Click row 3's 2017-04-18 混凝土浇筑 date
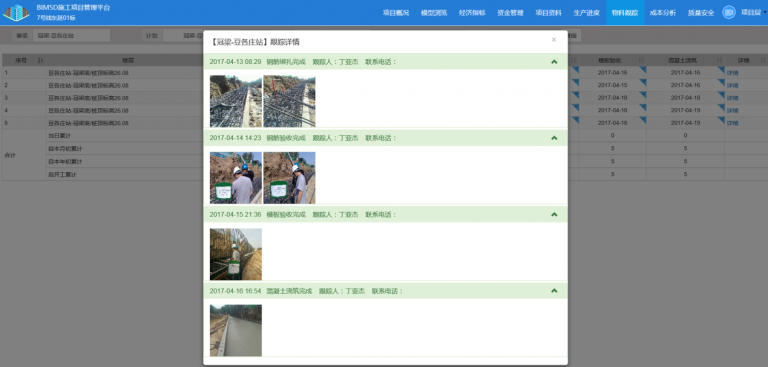The width and height of the screenshot is (768, 367). (x=685, y=98)
